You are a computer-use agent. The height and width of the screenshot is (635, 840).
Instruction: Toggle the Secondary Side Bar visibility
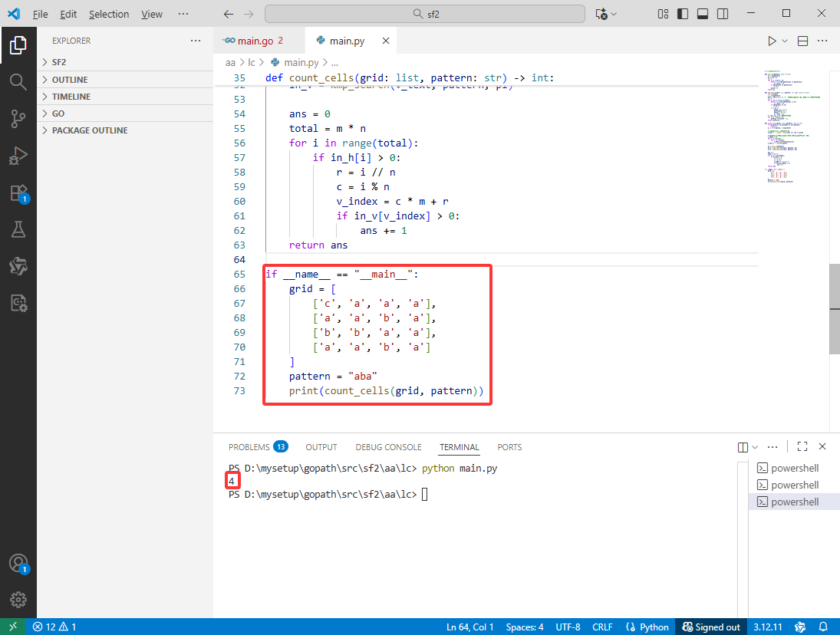[722, 14]
